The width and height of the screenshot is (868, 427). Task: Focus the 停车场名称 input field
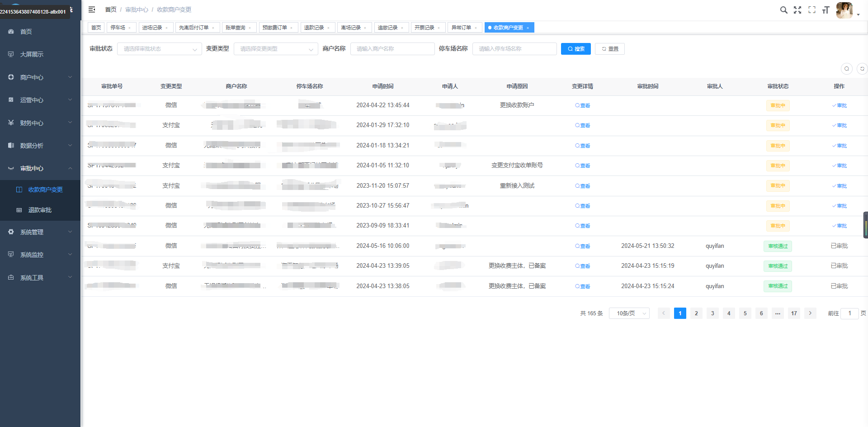pyautogui.click(x=514, y=49)
